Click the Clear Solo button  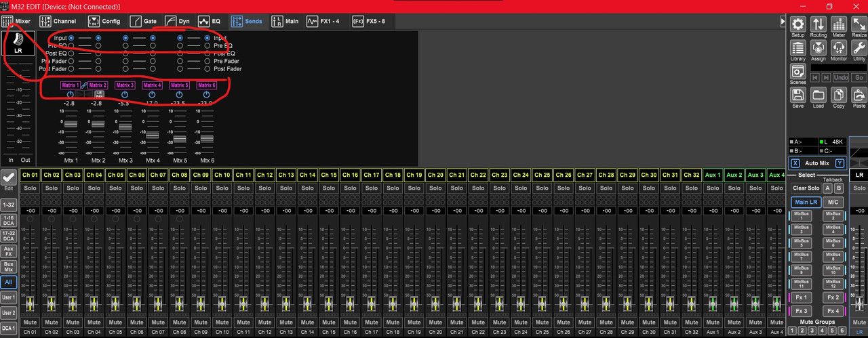(806, 188)
